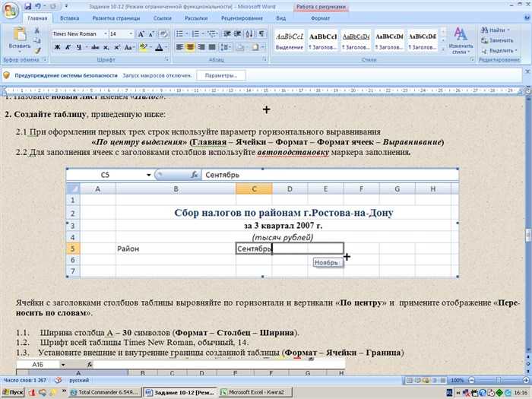Click the Paste (Вставить) icon
532x399 pixels.
(x=20, y=34)
